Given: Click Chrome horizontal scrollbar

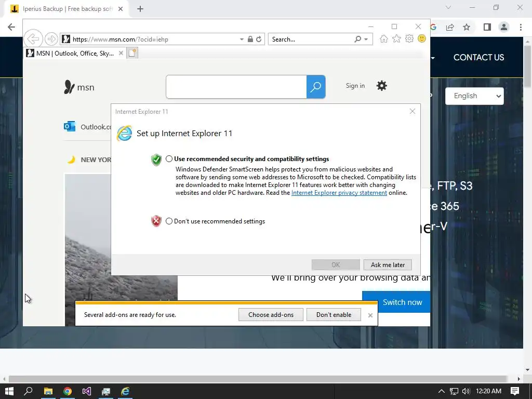Looking at the screenshot, I should (x=258, y=379).
